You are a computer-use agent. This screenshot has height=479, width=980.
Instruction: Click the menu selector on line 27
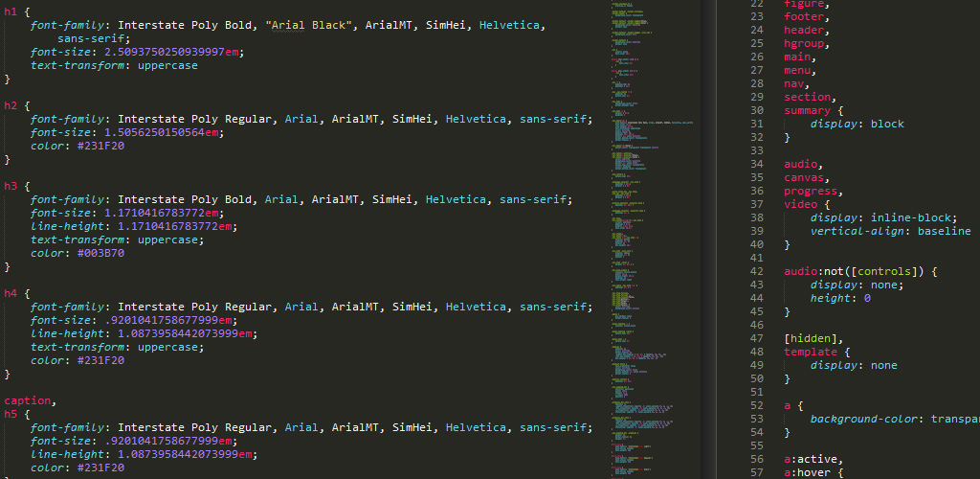(795, 70)
